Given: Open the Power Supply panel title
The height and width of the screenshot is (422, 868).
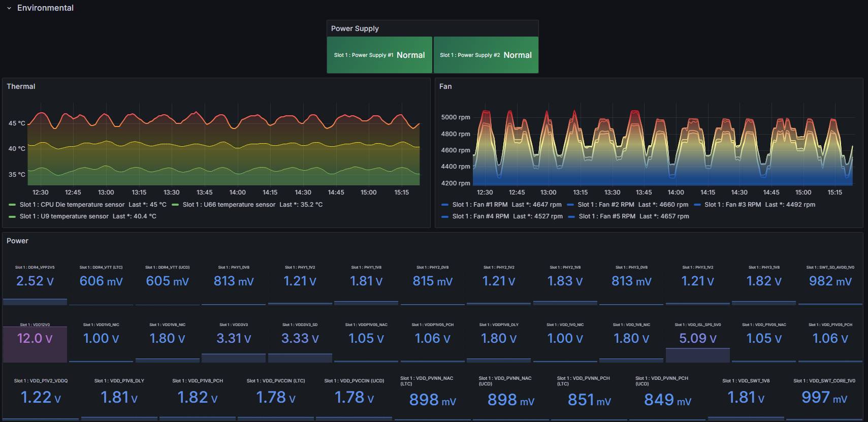Looking at the screenshot, I should click(355, 28).
